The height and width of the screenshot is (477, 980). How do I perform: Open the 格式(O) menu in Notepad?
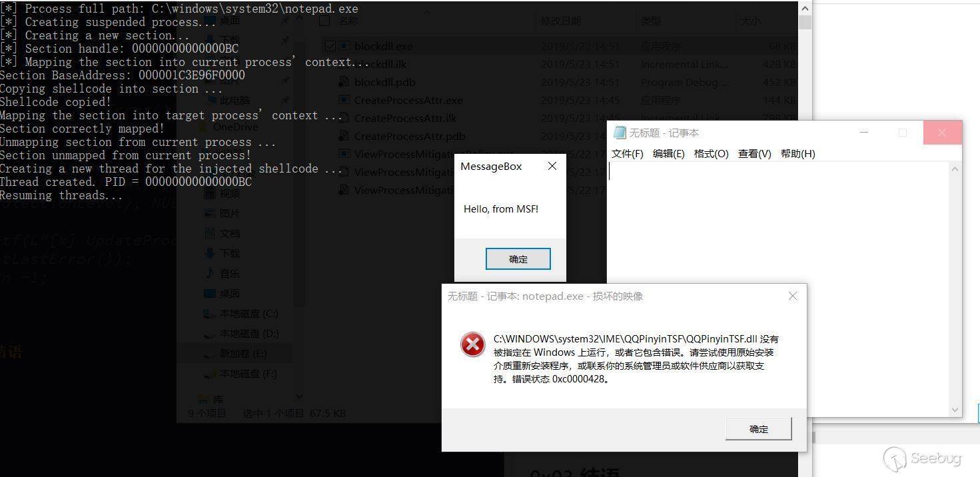(711, 154)
